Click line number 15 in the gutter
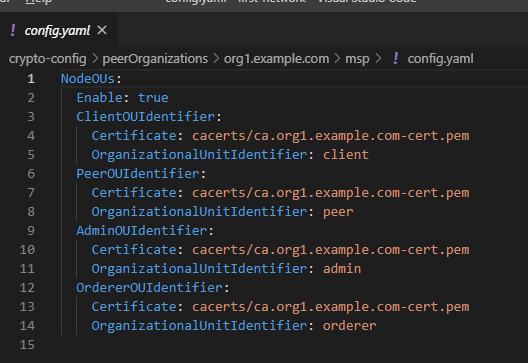 pos(27,344)
